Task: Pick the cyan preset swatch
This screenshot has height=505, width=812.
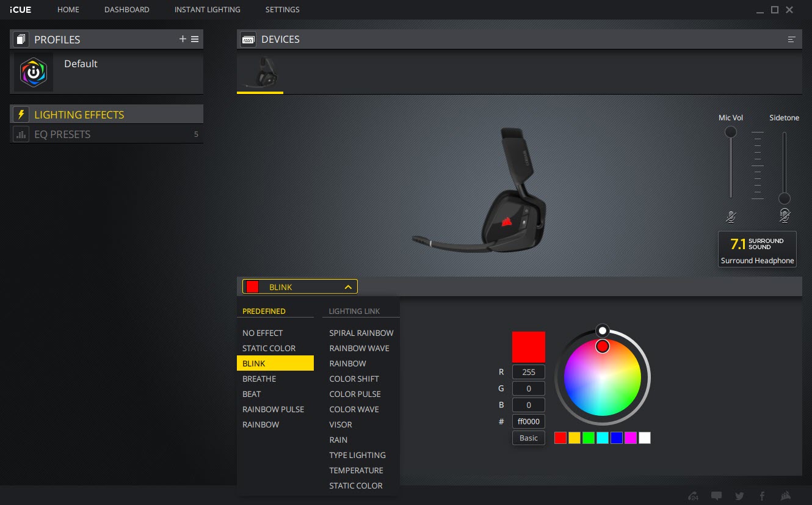Action: (x=603, y=438)
